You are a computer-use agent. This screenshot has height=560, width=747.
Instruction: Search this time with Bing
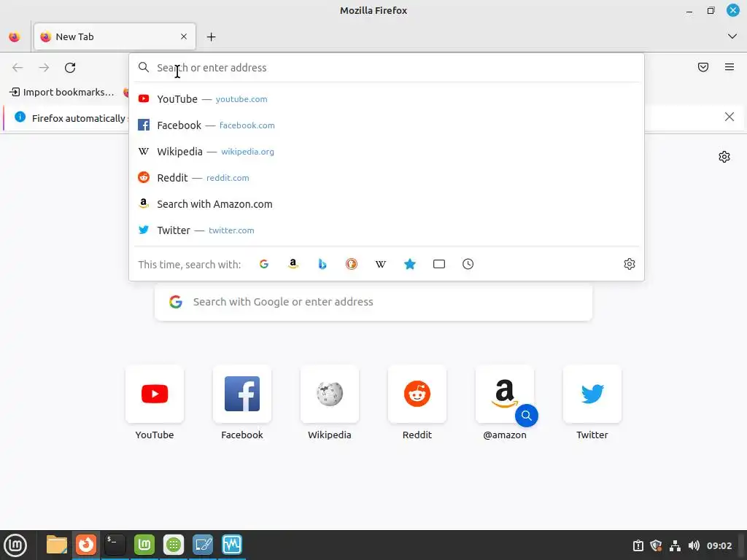[x=322, y=264]
